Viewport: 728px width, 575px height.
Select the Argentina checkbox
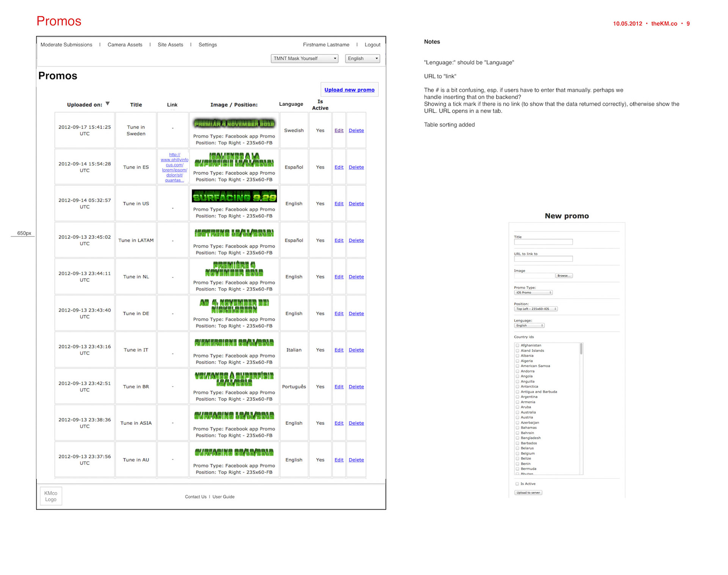click(517, 397)
